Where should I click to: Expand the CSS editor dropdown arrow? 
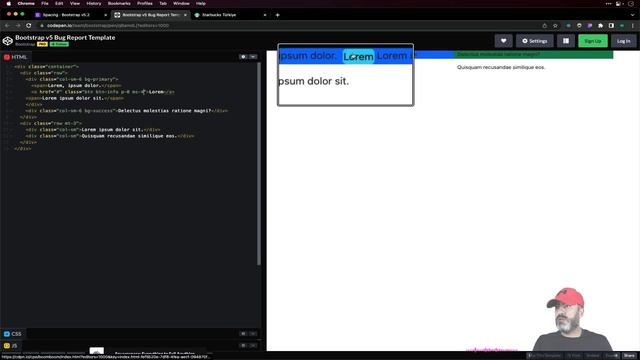253,333
